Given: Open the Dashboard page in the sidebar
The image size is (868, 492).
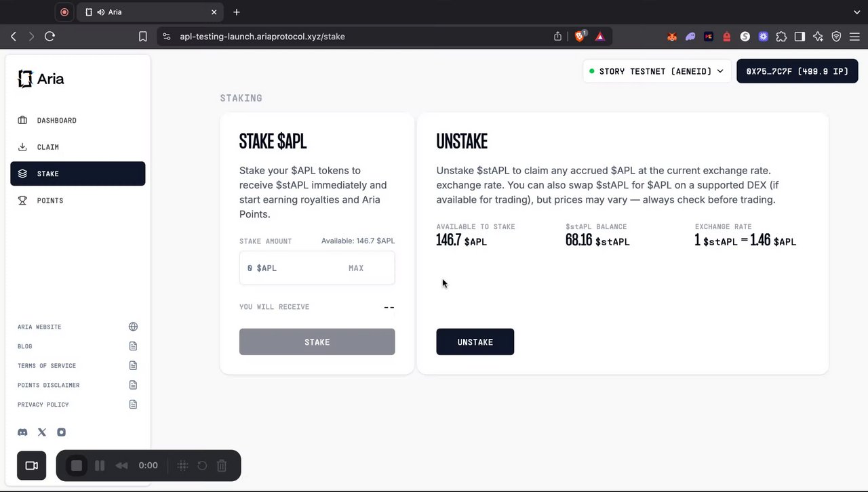Looking at the screenshot, I should pos(77,121).
